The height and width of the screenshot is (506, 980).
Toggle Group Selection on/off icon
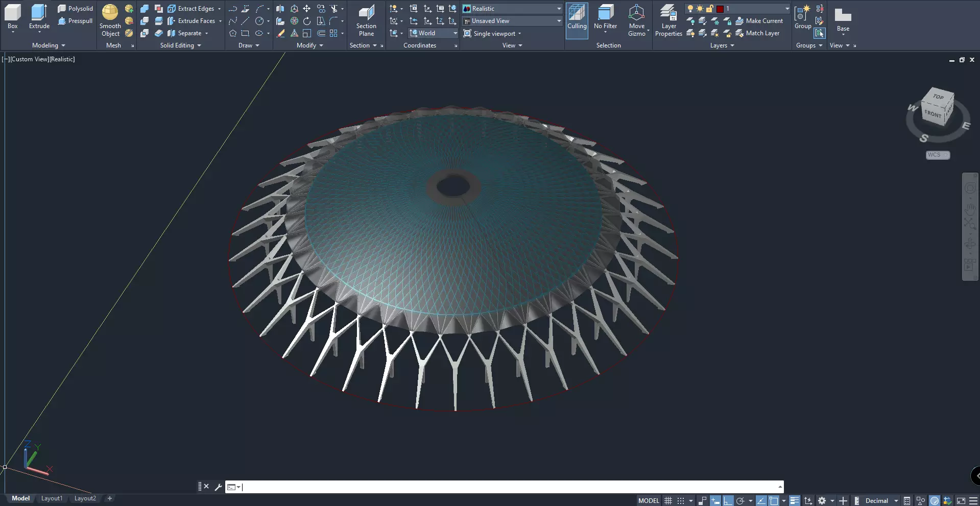820,33
